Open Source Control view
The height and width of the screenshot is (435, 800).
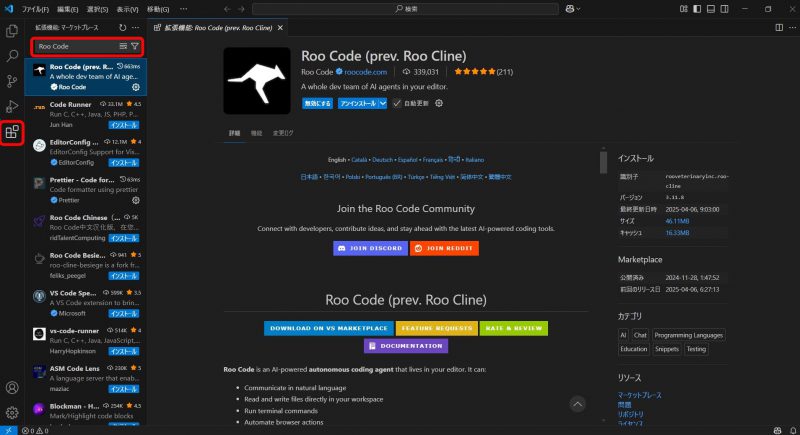(x=12, y=81)
